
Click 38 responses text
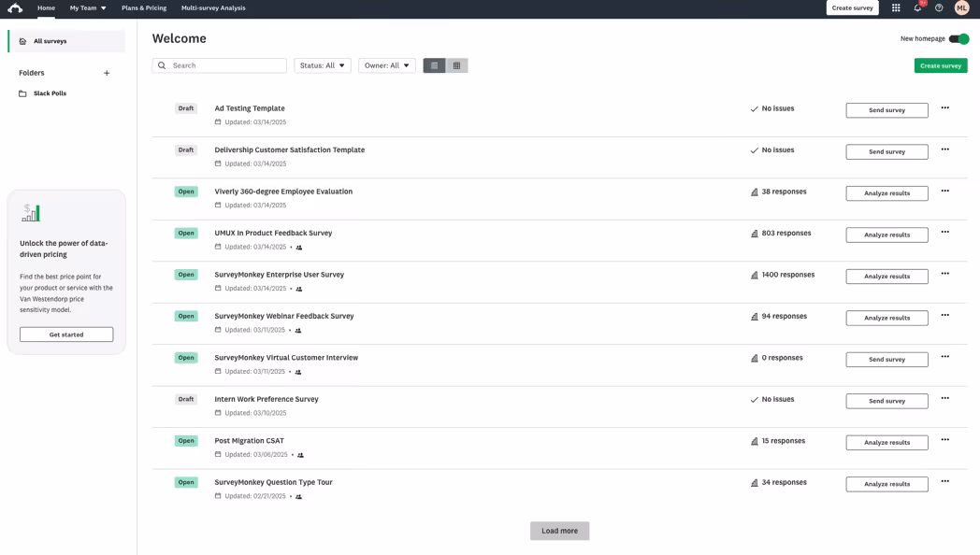tap(784, 192)
